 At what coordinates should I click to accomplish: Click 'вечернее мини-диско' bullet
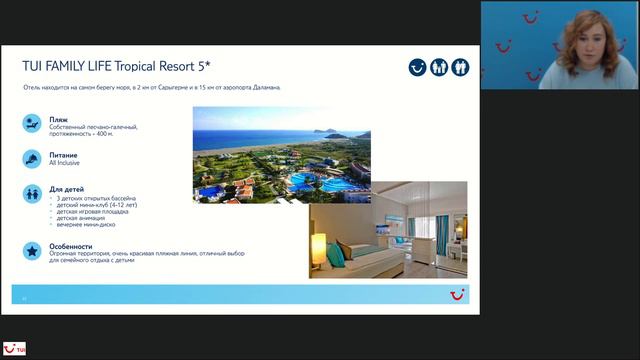click(86, 224)
